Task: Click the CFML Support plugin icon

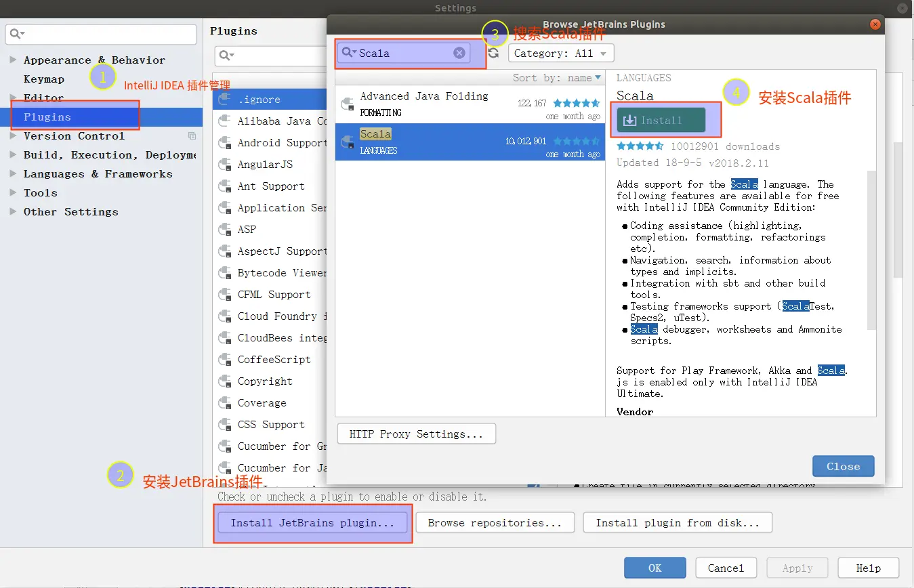Action: [226, 295]
